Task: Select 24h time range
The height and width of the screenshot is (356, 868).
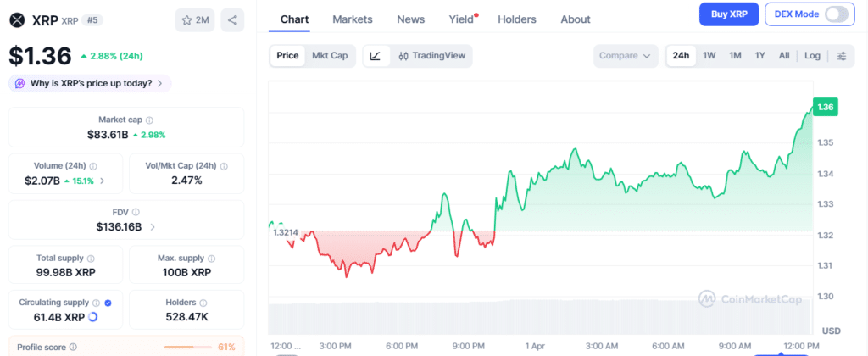Action: click(x=681, y=56)
